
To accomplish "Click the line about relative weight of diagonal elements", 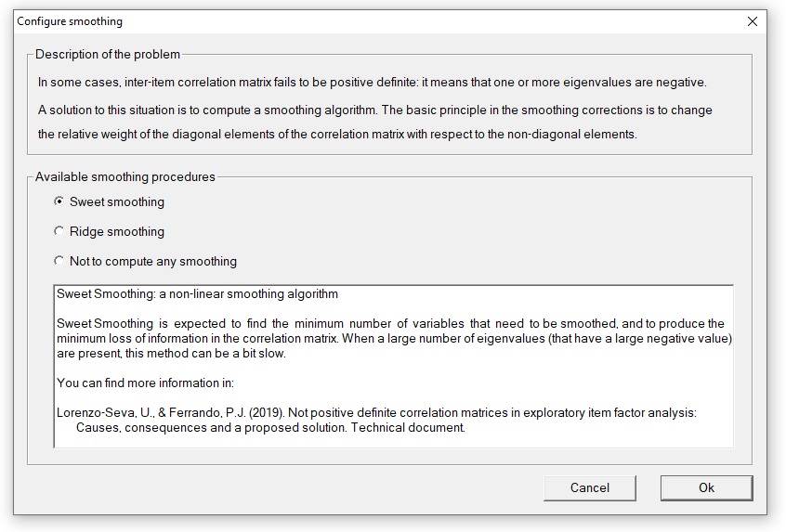I will tap(337, 135).
